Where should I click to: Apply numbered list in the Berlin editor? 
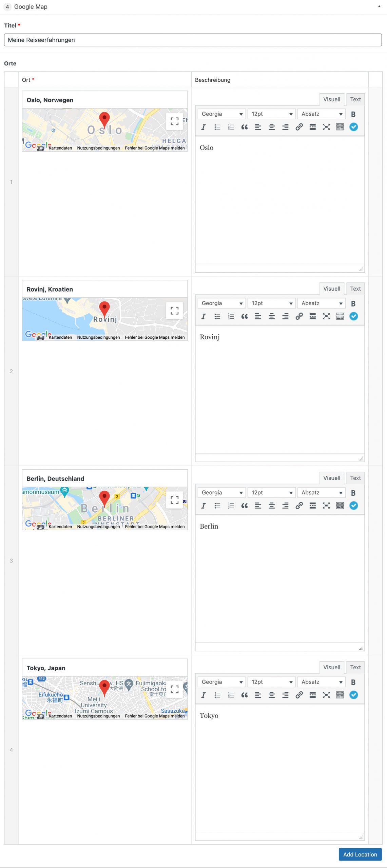[x=231, y=506]
